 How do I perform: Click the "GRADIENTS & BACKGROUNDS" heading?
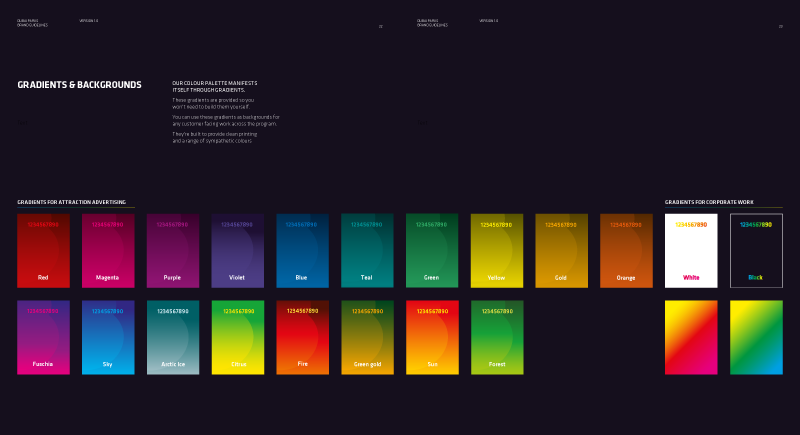coord(80,85)
